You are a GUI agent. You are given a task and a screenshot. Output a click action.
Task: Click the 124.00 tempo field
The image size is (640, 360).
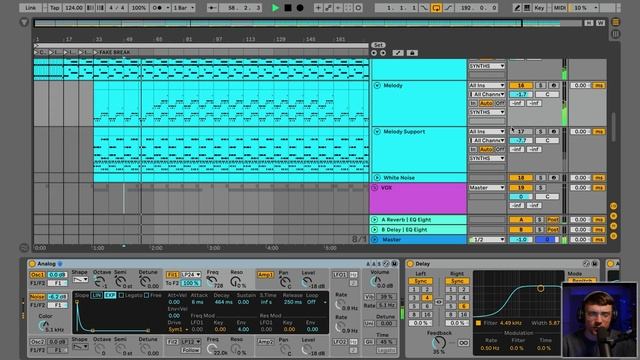(73, 8)
